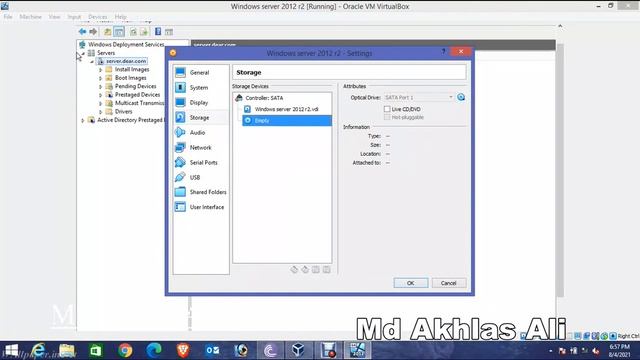Screen dimensions: 640x360
Task: Select server.dear.com in the console tree
Action: [x=126, y=61]
